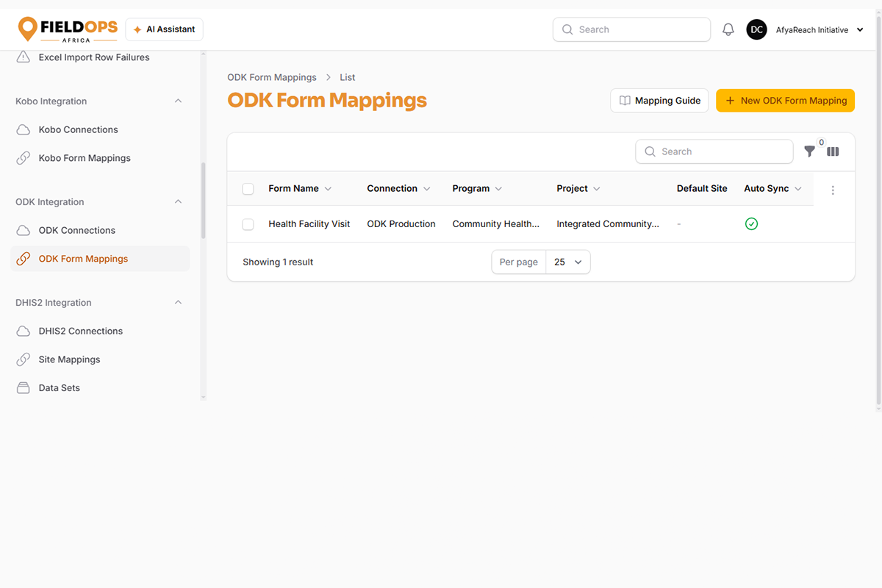
Task: Click the ODK Production connection cell
Action: tap(401, 224)
